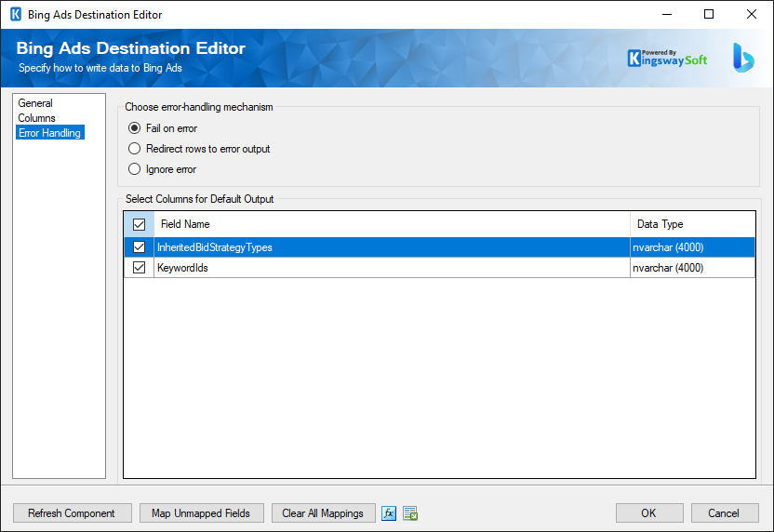This screenshot has width=774, height=532.
Task: Click the KingswaySoft logo in the banner
Action: pyautogui.click(x=667, y=59)
